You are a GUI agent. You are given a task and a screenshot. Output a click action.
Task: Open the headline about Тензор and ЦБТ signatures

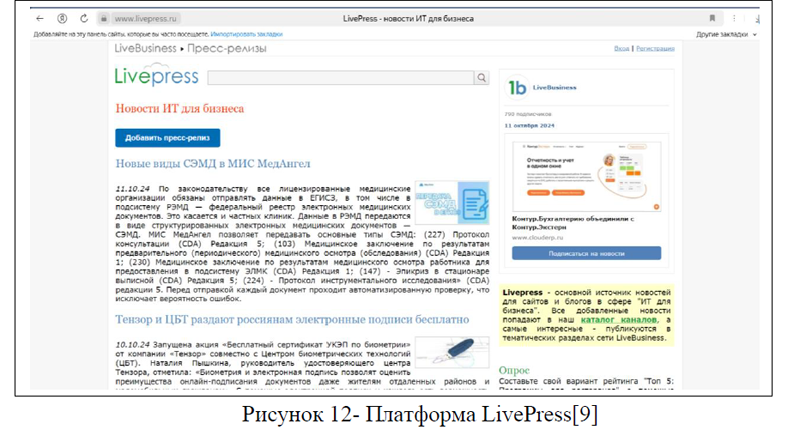click(292, 320)
